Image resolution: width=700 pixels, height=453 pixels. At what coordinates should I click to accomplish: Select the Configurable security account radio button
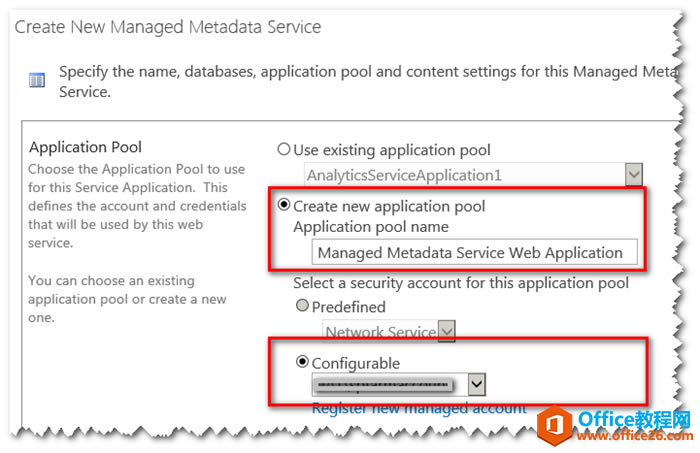tap(302, 362)
